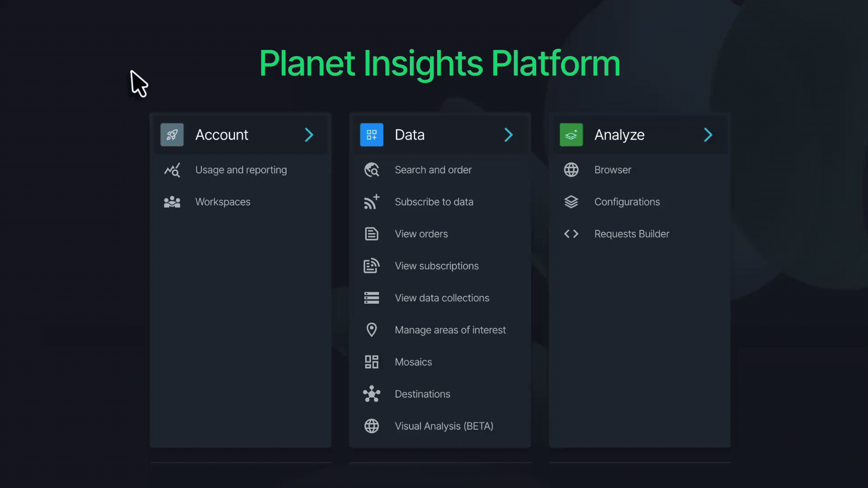Screen dimensions: 868x488
Task: Click the Configurations stacked layers icon
Action: [571, 202]
